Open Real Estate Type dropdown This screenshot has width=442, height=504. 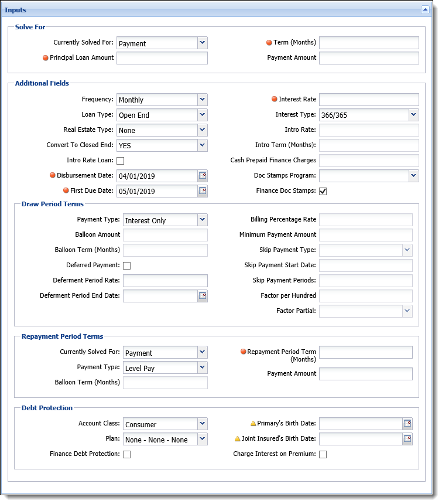tap(202, 130)
